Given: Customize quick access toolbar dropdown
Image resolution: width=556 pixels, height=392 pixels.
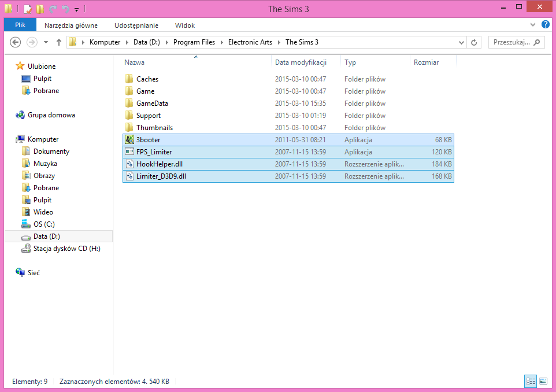Looking at the screenshot, I should pos(76,9).
